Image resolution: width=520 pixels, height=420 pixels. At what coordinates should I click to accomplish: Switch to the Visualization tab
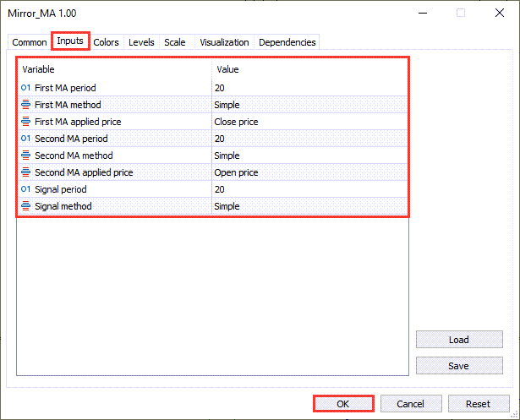[x=224, y=42]
